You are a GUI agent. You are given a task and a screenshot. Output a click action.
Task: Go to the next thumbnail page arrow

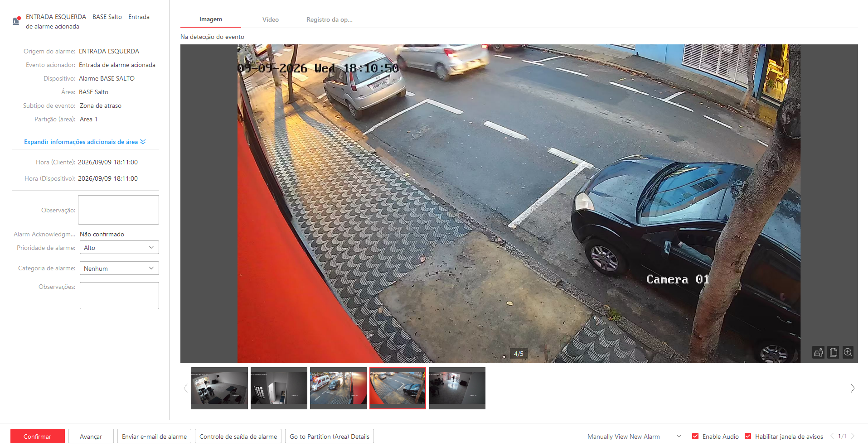tap(853, 388)
